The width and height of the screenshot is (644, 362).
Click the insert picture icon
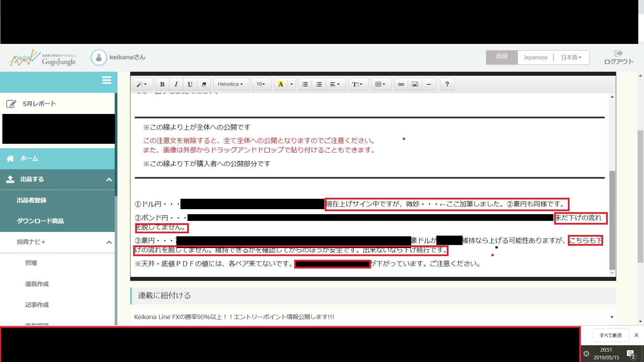point(415,84)
